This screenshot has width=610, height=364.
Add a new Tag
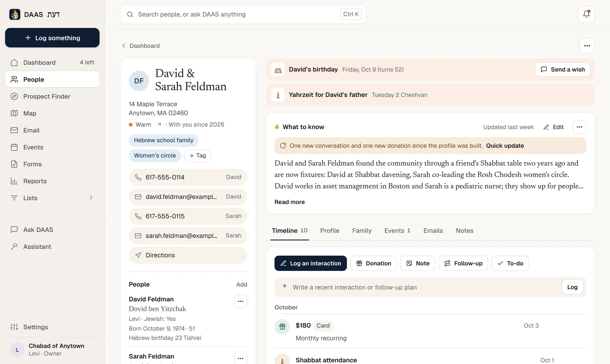tap(197, 156)
